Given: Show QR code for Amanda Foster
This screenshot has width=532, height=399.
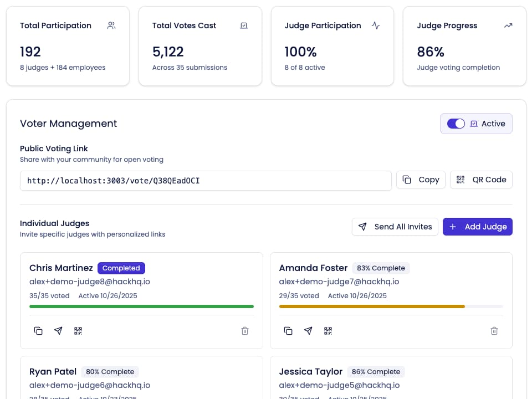Looking at the screenshot, I should click(x=328, y=331).
